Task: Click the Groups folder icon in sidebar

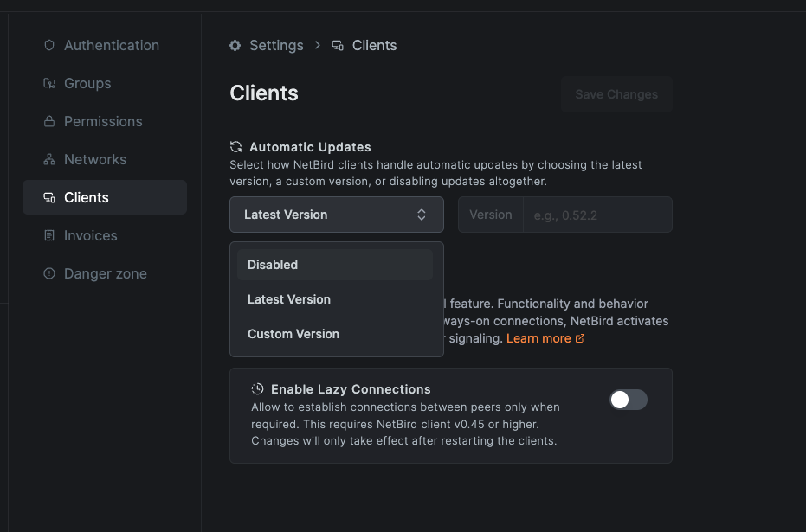Action: point(49,83)
